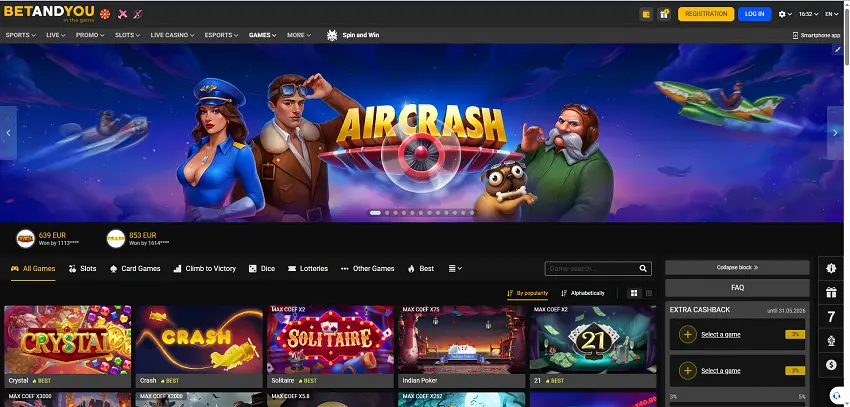Click the Spin and Win link

click(361, 35)
